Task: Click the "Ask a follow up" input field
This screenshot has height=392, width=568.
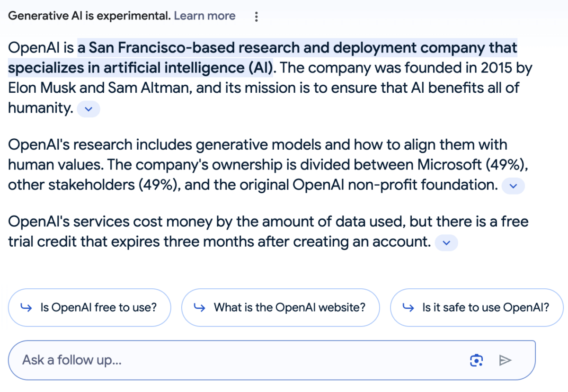Action: tap(189, 360)
